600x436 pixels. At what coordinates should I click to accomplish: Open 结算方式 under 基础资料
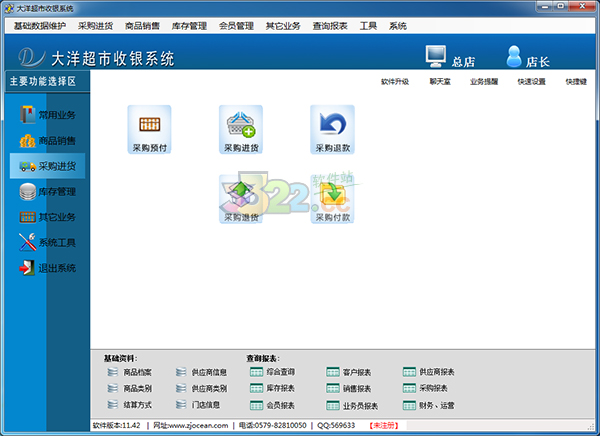click(130, 405)
